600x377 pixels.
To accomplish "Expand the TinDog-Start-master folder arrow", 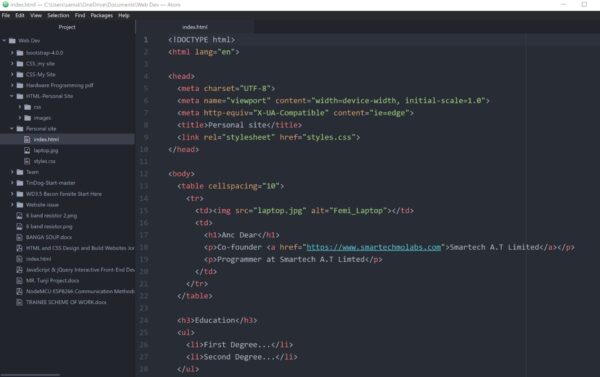I will pyautogui.click(x=12, y=183).
